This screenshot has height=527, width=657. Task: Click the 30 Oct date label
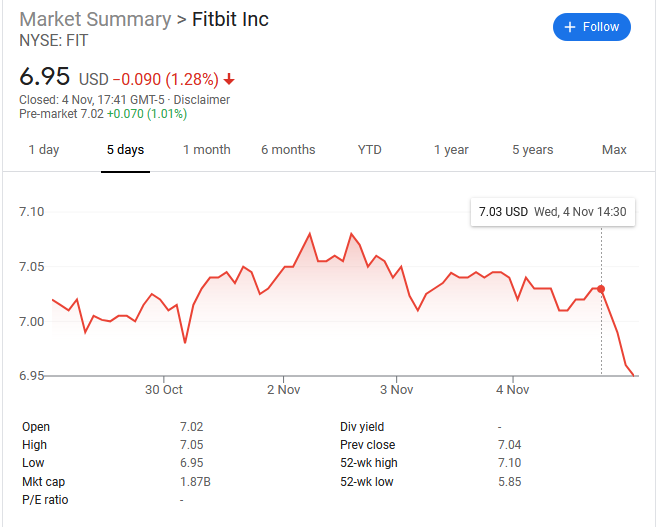[x=163, y=390]
